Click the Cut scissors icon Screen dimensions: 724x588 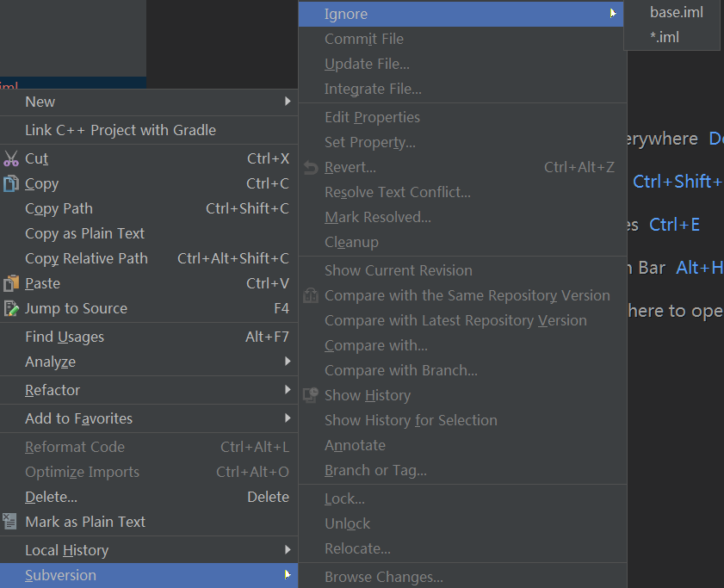[x=11, y=158]
